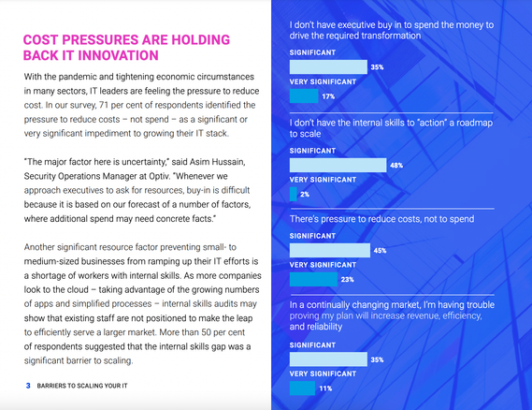The image size is (532, 410).
Task: Click the pink Cost Pressures heading
Action: [x=126, y=48]
